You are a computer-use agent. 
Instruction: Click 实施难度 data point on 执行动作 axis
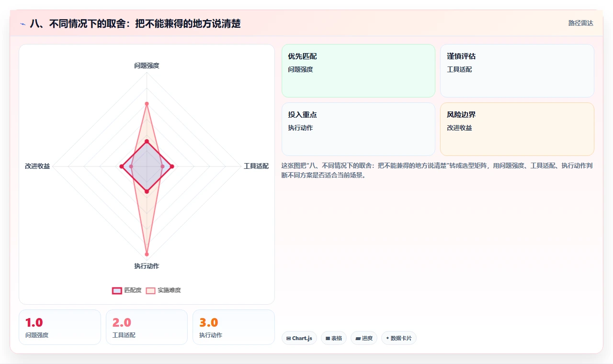click(x=147, y=254)
